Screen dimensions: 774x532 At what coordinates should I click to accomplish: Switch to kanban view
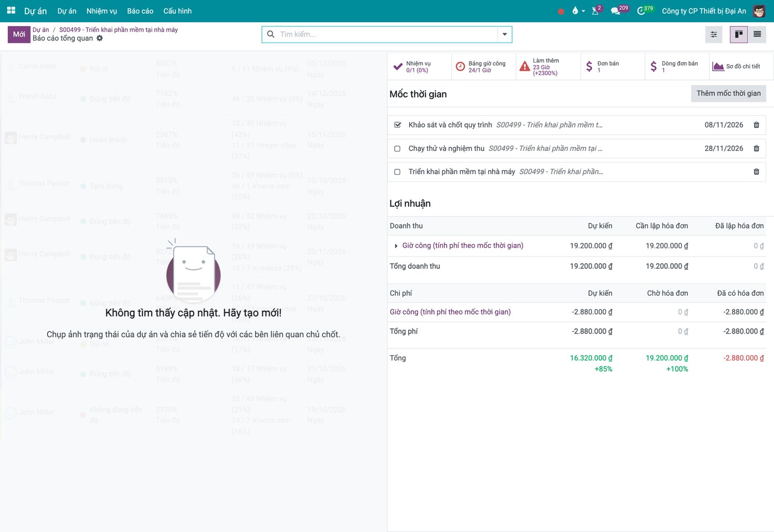click(x=739, y=34)
